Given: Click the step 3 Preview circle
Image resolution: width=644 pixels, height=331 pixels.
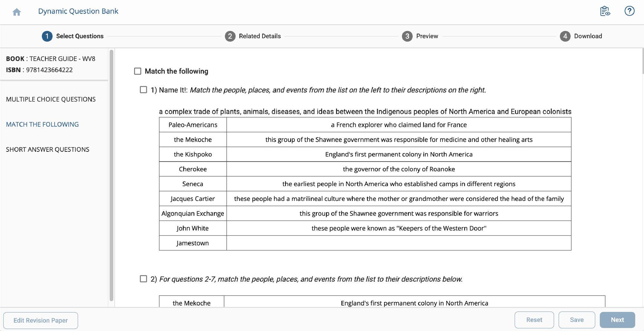Looking at the screenshot, I should tap(407, 36).
